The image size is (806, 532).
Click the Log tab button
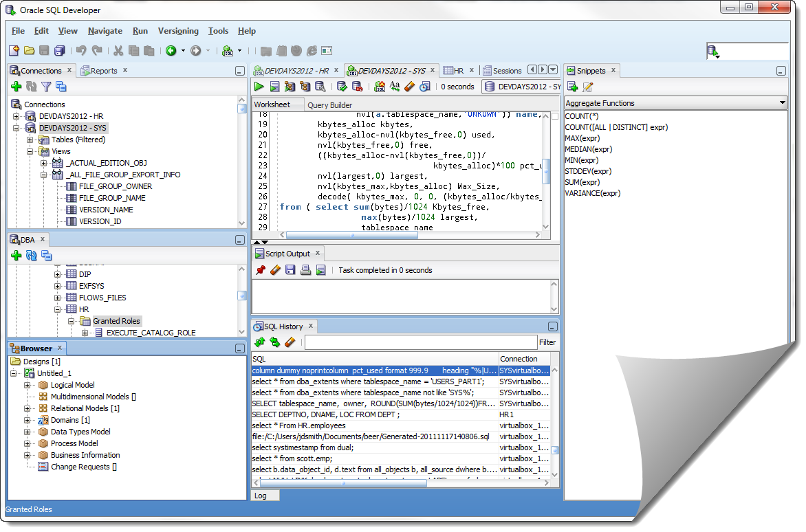tap(265, 496)
